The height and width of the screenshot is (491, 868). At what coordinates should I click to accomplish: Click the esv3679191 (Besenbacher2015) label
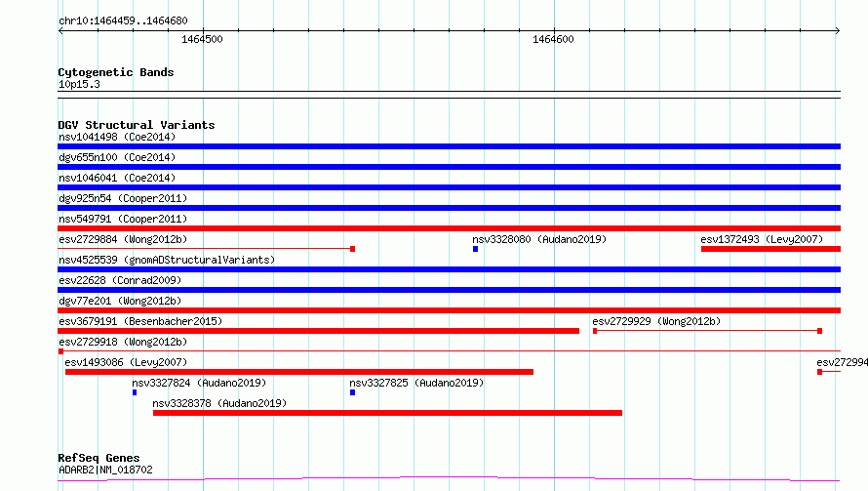(140, 321)
